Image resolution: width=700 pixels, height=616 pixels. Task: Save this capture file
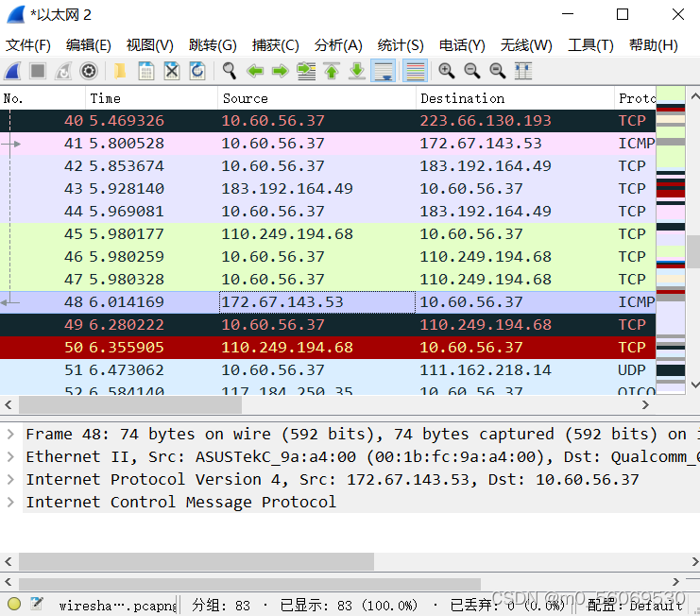(x=146, y=71)
